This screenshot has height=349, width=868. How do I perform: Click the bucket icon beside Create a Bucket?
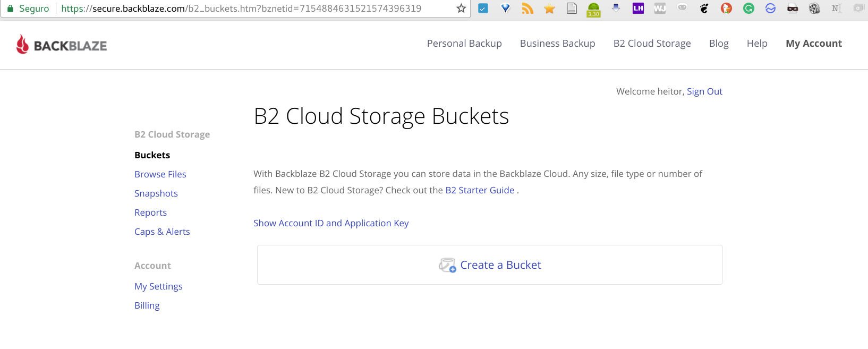click(447, 265)
